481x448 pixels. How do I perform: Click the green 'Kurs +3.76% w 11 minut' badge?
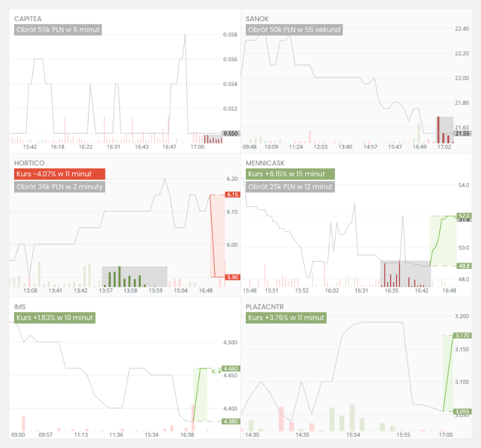click(286, 318)
